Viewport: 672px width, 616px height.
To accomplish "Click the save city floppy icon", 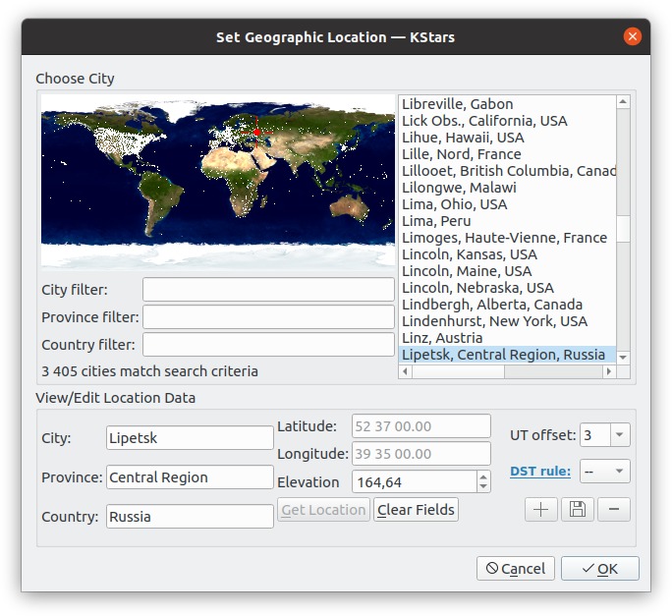I will (x=578, y=509).
